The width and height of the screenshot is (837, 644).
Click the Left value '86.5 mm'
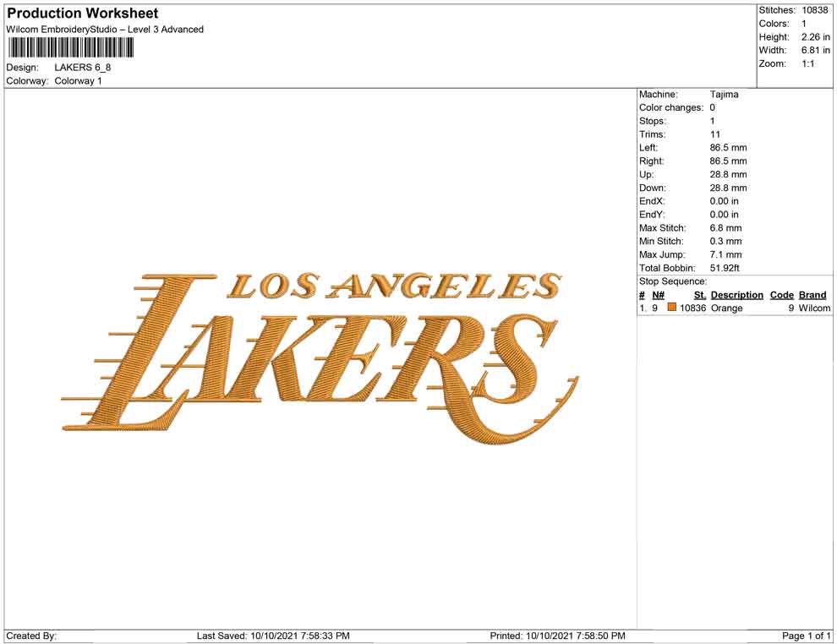pyautogui.click(x=728, y=148)
